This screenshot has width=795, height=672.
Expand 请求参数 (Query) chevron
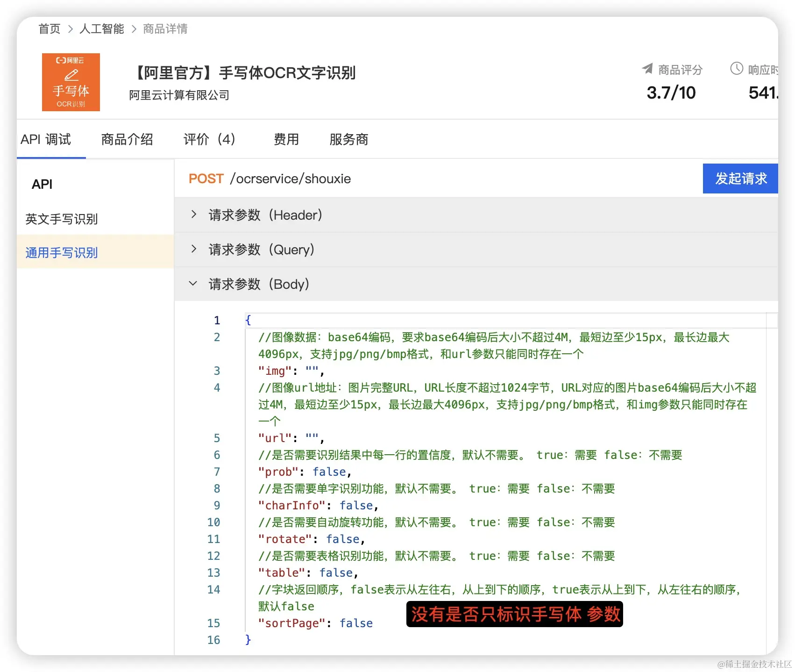[194, 249]
